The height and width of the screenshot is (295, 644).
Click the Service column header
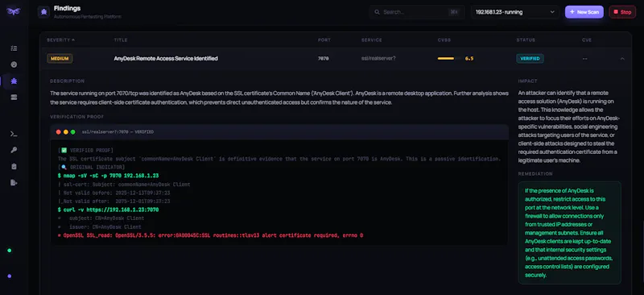tap(372, 40)
